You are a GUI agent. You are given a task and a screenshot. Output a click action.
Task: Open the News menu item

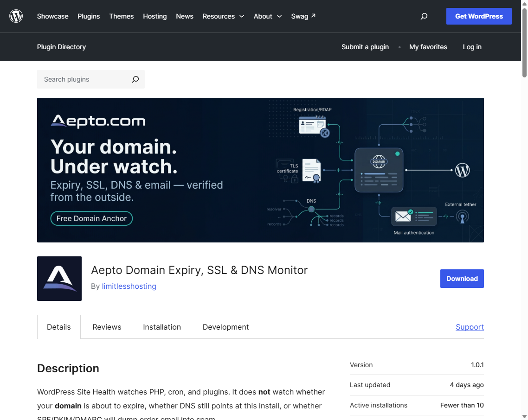click(185, 16)
